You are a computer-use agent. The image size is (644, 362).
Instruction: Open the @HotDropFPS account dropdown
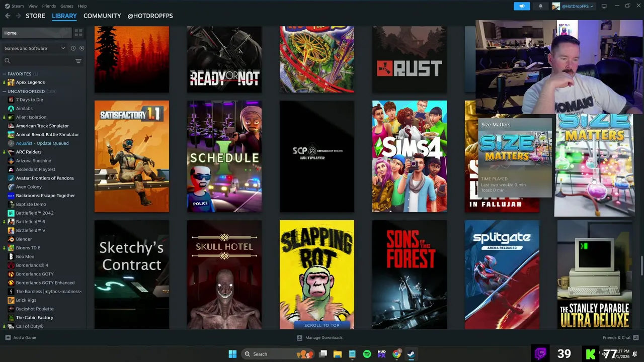tap(573, 6)
